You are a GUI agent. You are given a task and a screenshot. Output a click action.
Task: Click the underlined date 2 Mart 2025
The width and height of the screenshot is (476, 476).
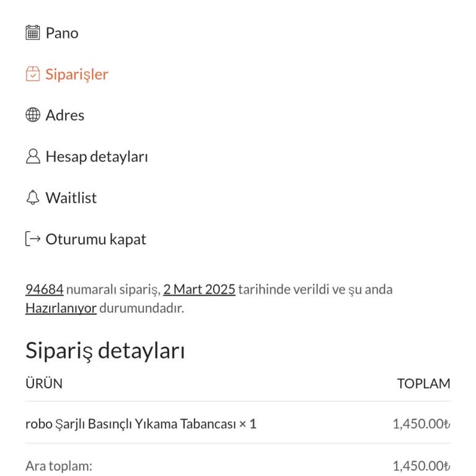199,289
